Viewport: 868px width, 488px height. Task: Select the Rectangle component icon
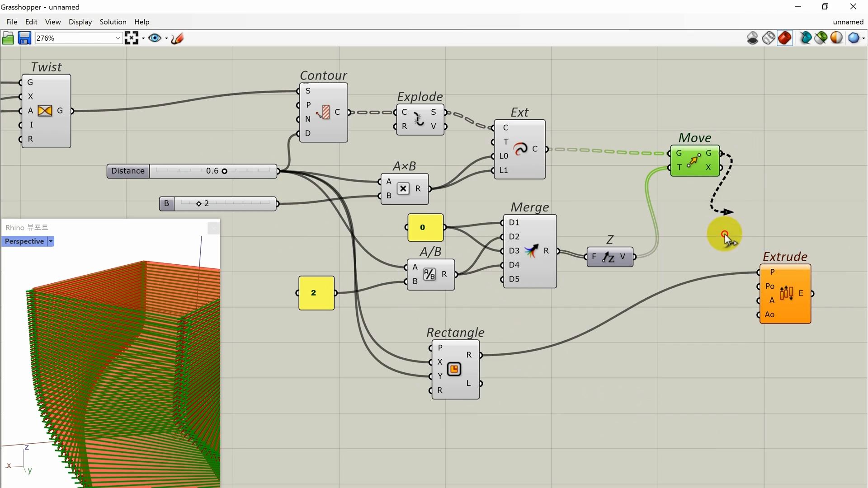454,369
